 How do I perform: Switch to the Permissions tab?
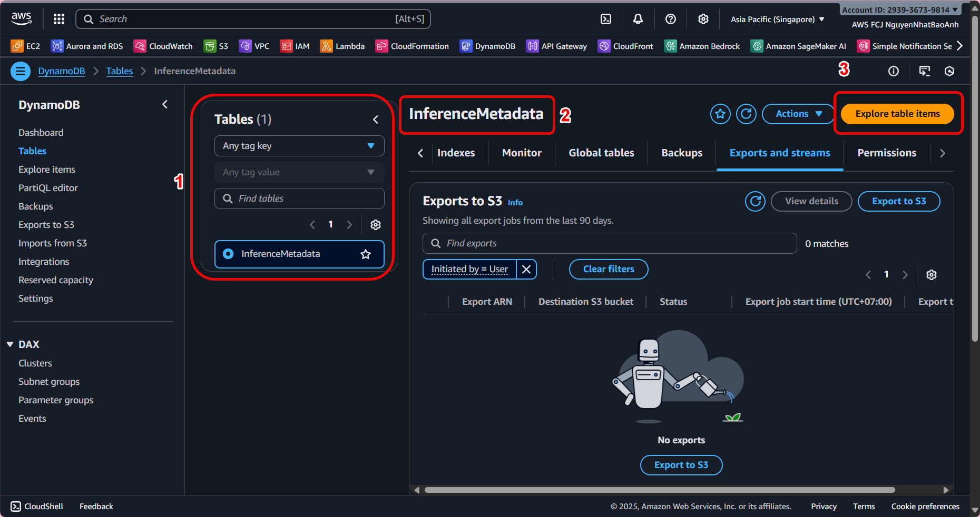click(887, 153)
